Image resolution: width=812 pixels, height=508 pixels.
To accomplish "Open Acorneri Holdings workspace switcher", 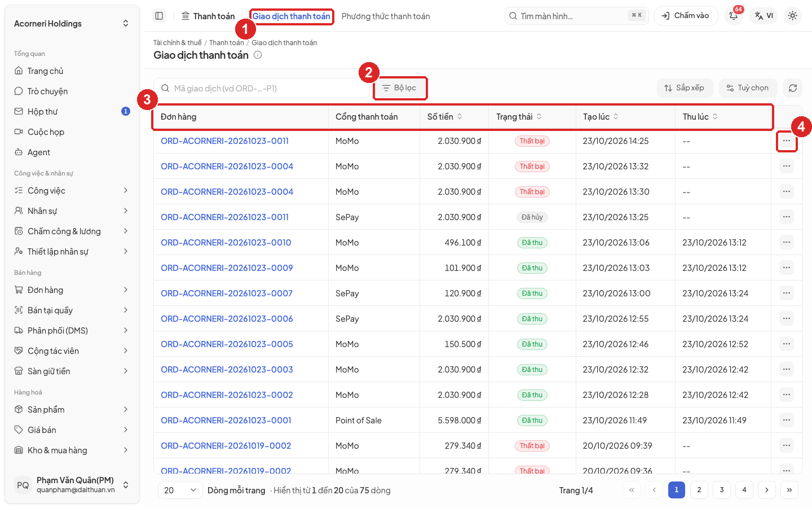I will [72, 24].
